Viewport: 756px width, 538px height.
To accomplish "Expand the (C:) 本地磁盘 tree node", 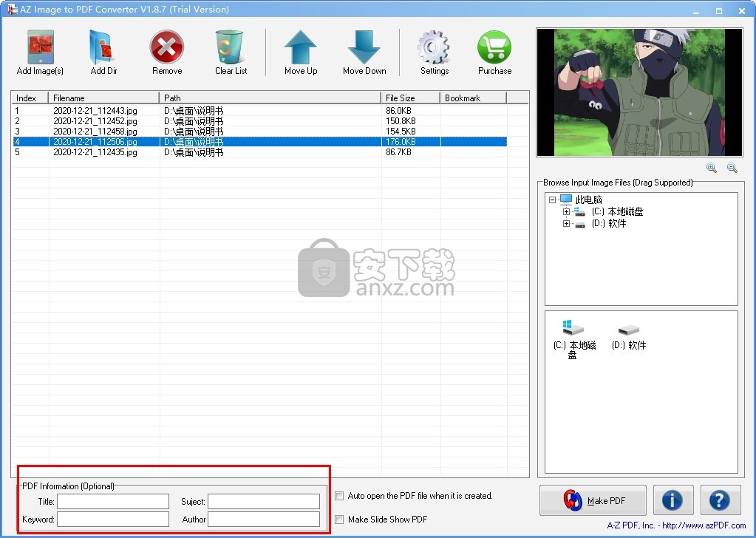I will pyautogui.click(x=567, y=211).
